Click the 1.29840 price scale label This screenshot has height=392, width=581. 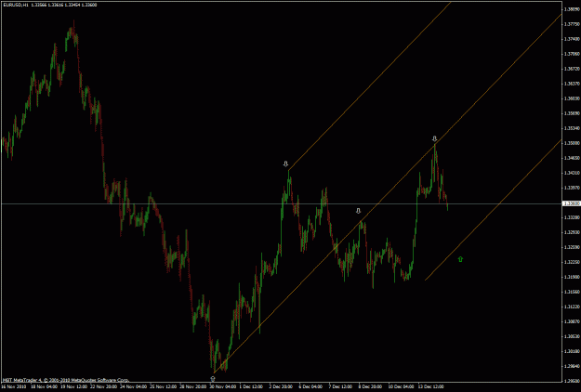click(x=572, y=366)
